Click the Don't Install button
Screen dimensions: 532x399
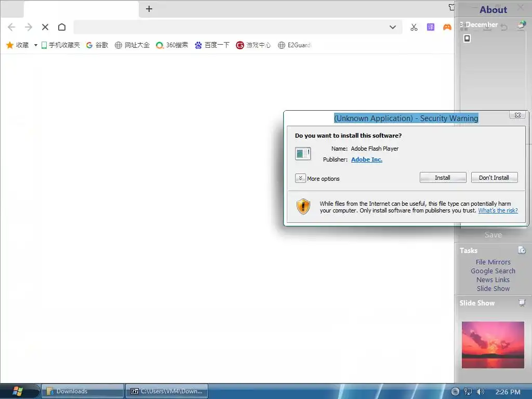[x=494, y=178]
